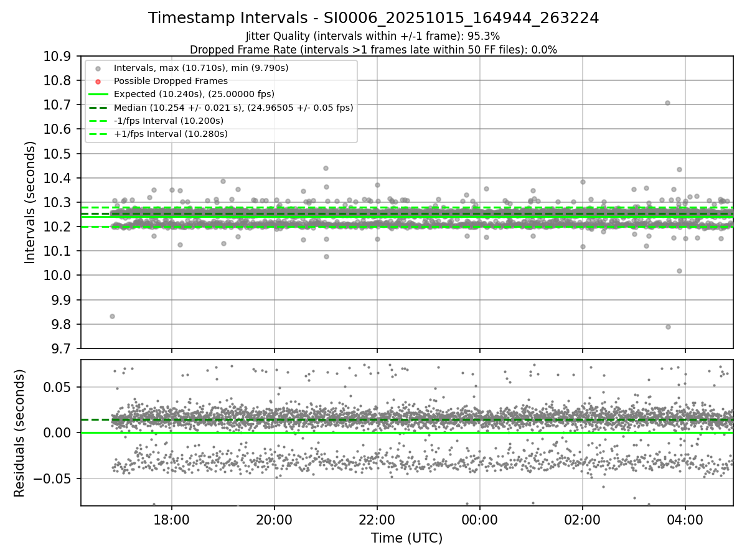Click the legend entry '-1/fps Interval (10.200s)'
This screenshot has width=747, height=560.
169,121
